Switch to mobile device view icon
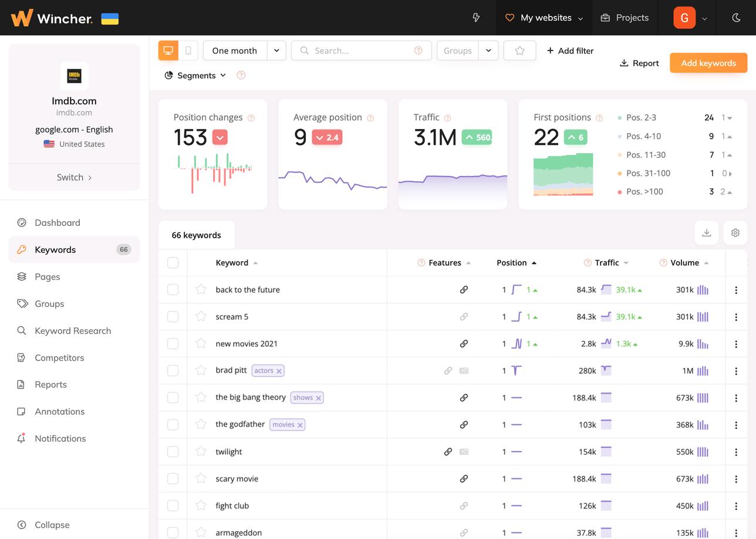This screenshot has width=756, height=539. (x=188, y=50)
